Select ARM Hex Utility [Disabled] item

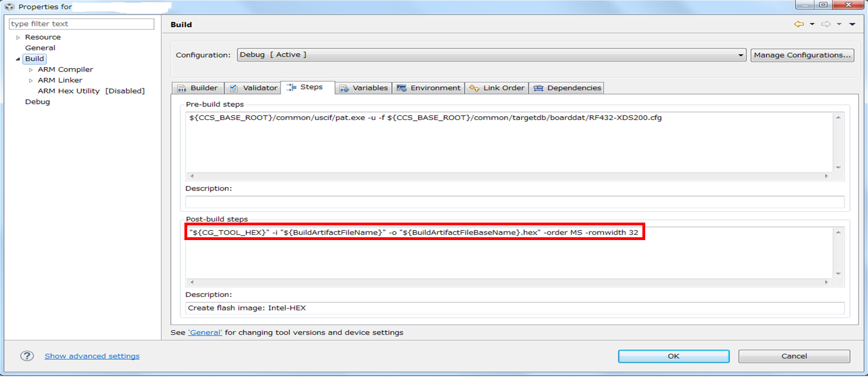tap(91, 91)
